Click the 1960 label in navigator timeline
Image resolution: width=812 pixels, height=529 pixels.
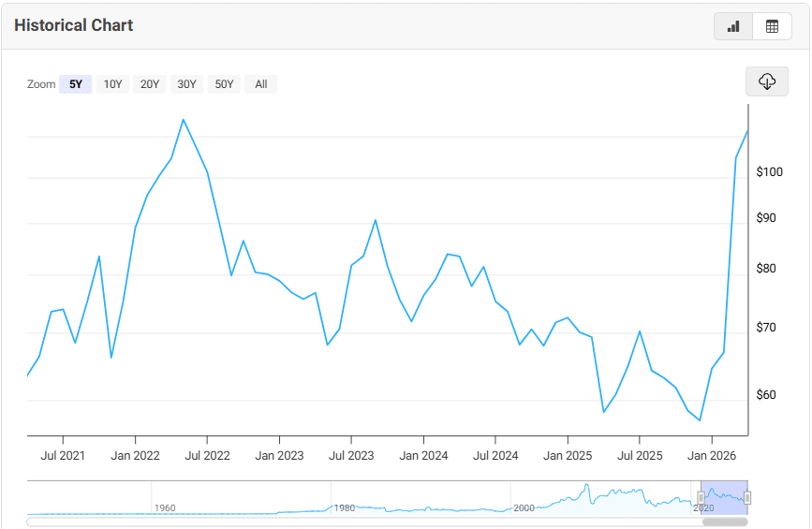click(165, 507)
